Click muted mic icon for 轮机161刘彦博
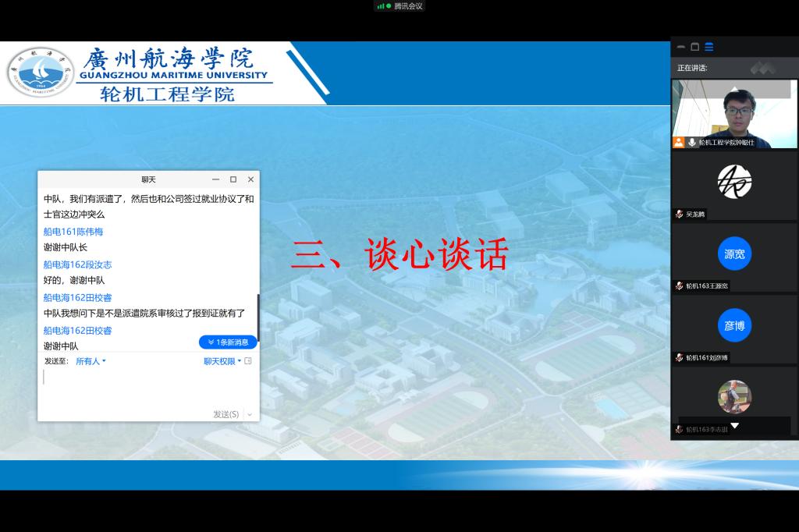Viewport: 799px width, 532px height. (680, 358)
